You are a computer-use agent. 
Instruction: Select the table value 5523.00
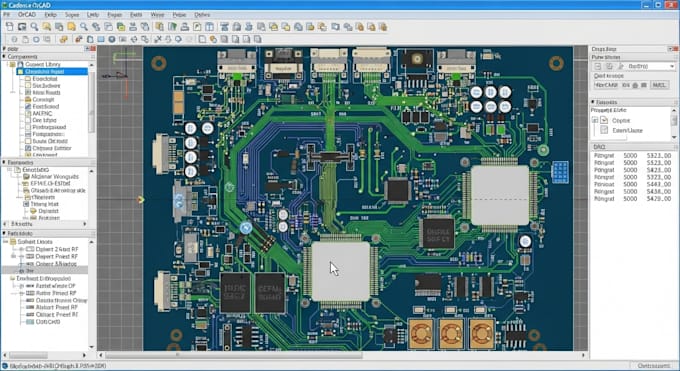coord(659,163)
